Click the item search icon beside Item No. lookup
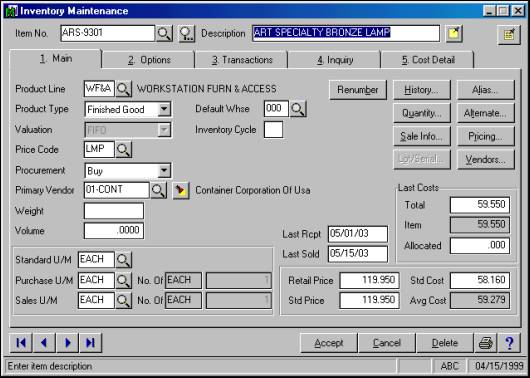The image size is (530, 378). click(x=187, y=33)
